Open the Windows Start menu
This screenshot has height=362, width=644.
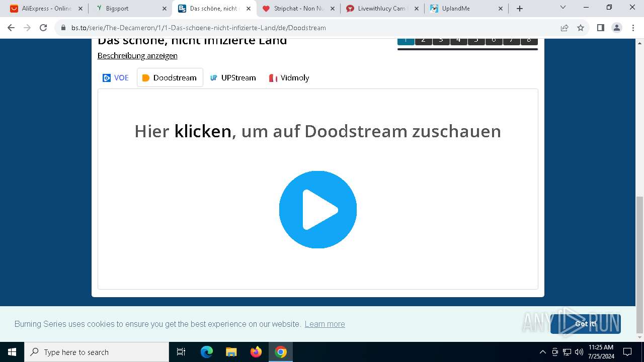pyautogui.click(x=12, y=352)
